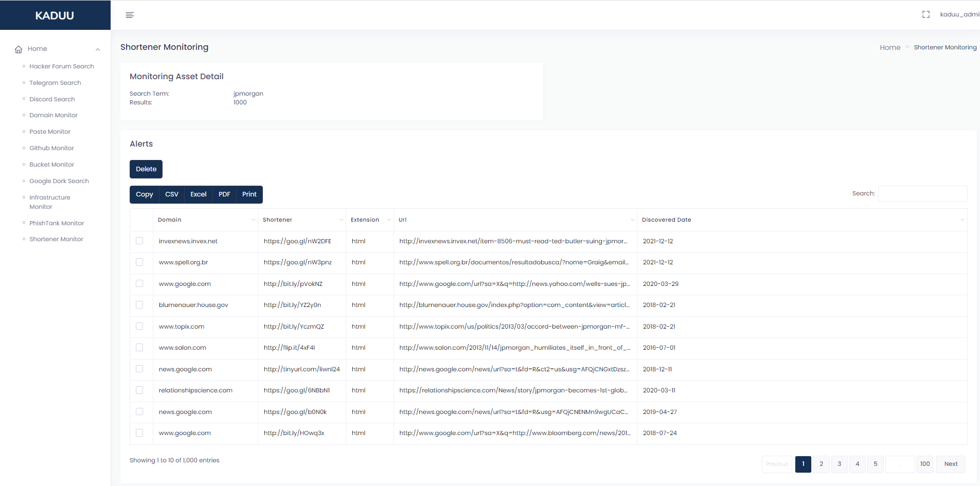Open Discord Search
980x486 pixels.
[x=52, y=99]
